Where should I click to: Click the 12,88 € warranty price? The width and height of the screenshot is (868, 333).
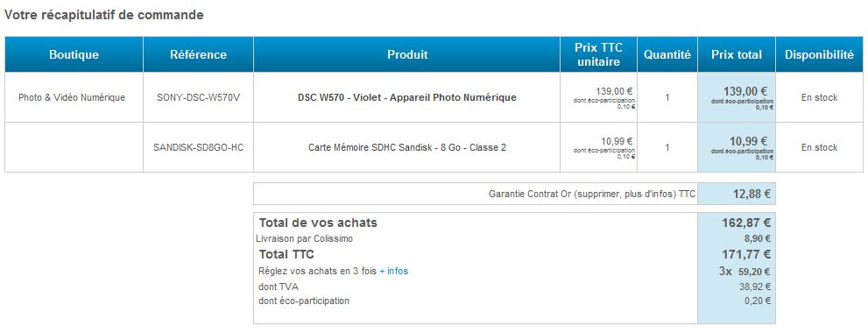(x=752, y=194)
